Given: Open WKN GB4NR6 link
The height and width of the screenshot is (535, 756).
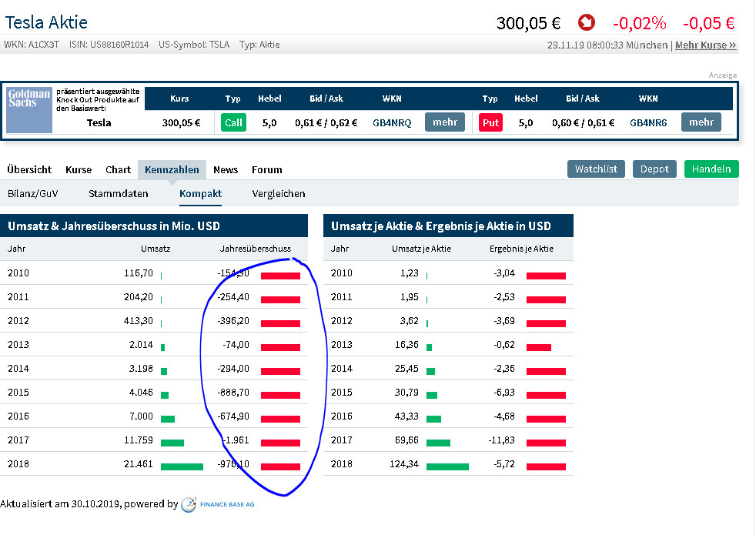Looking at the screenshot, I should tap(648, 123).
